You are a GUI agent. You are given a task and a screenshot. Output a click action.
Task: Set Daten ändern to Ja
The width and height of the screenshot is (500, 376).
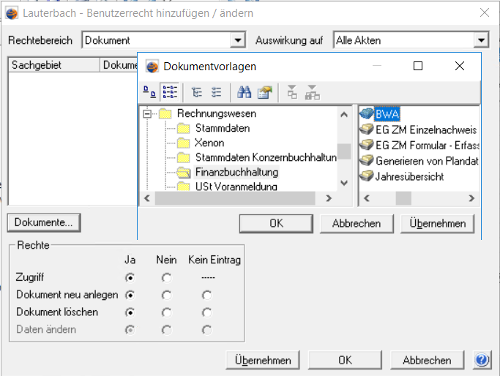pos(130,330)
